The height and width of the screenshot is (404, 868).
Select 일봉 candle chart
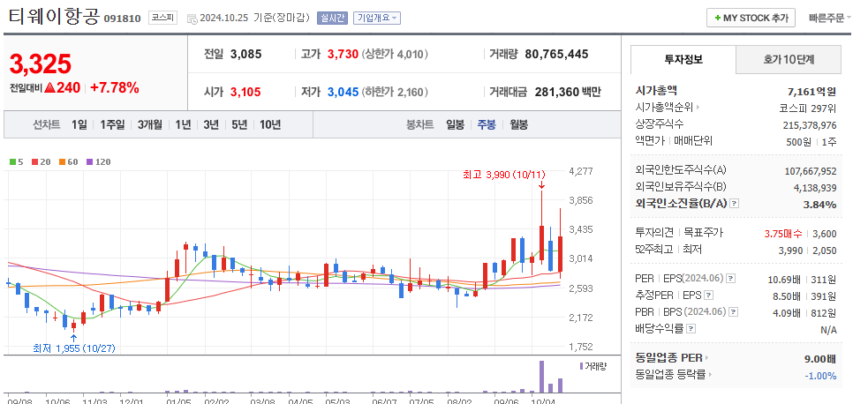coord(456,125)
